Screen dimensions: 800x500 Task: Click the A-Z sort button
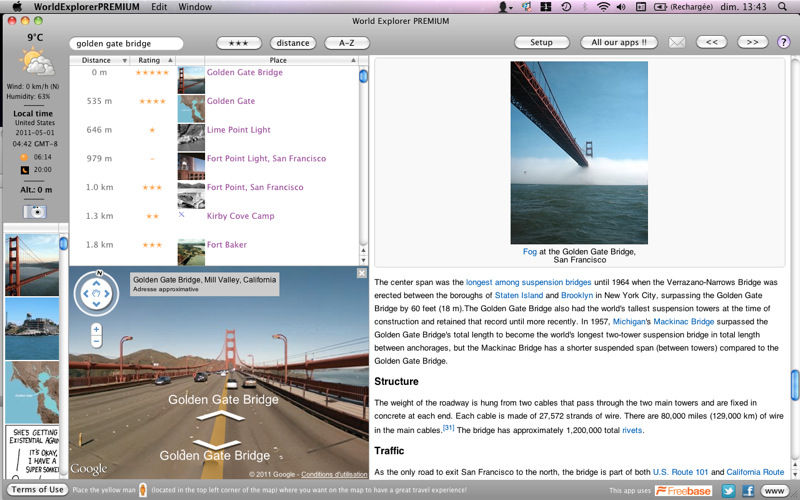(347, 43)
